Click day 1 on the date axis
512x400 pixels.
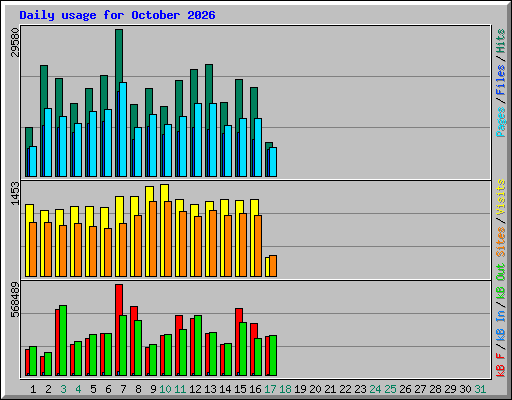[33, 389]
